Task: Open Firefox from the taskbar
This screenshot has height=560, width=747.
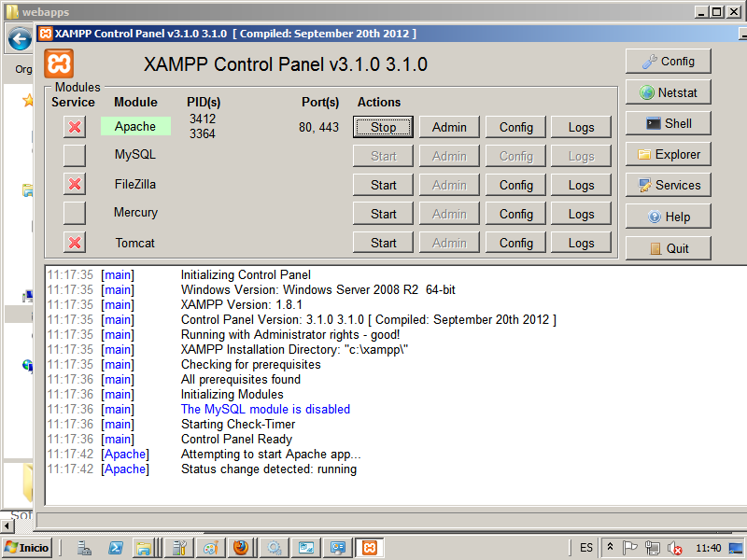Action: 241,548
